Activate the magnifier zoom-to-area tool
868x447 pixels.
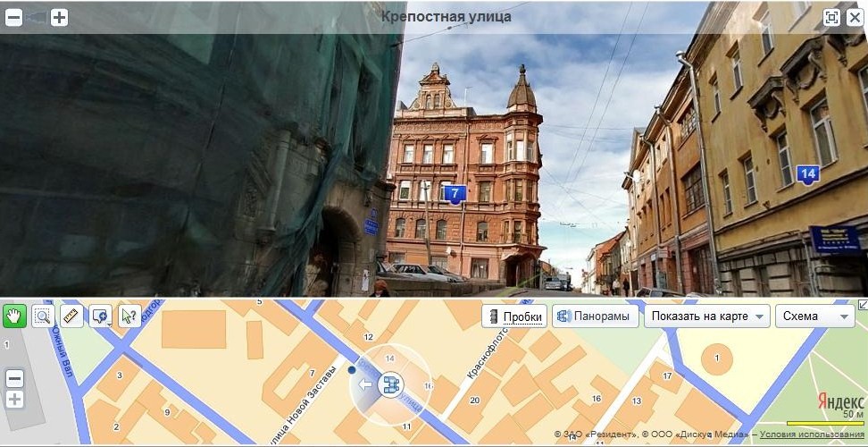tap(43, 316)
